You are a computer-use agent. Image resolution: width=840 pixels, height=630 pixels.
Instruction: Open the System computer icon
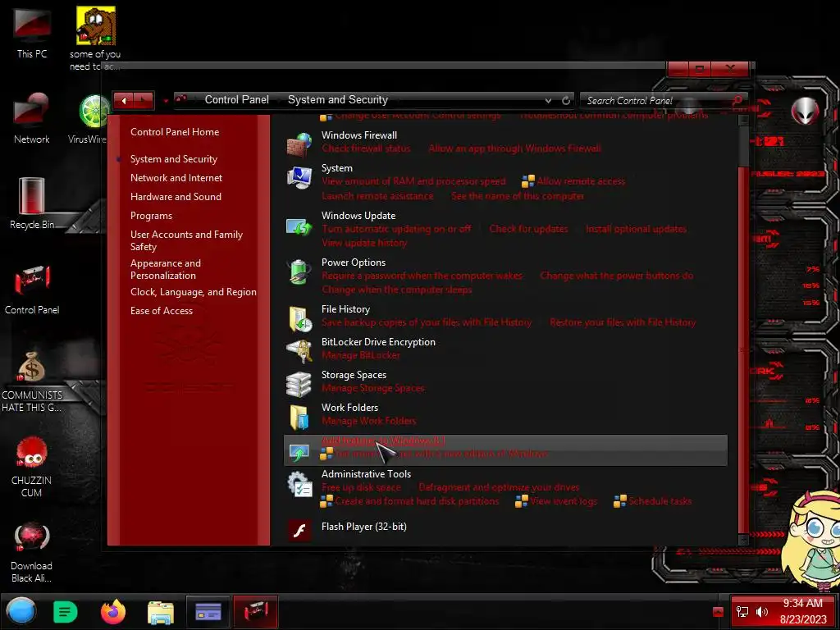coord(299,177)
